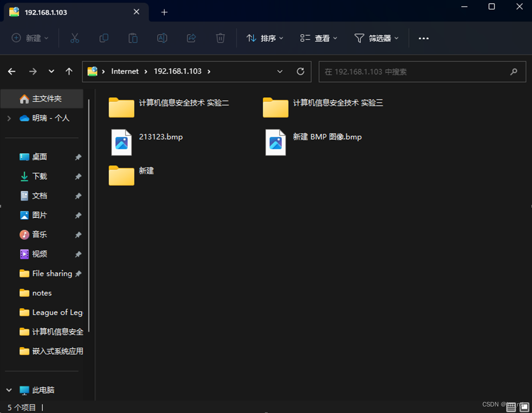This screenshot has width=532, height=413.
Task: Click the search magnifier icon
Action: coord(514,72)
